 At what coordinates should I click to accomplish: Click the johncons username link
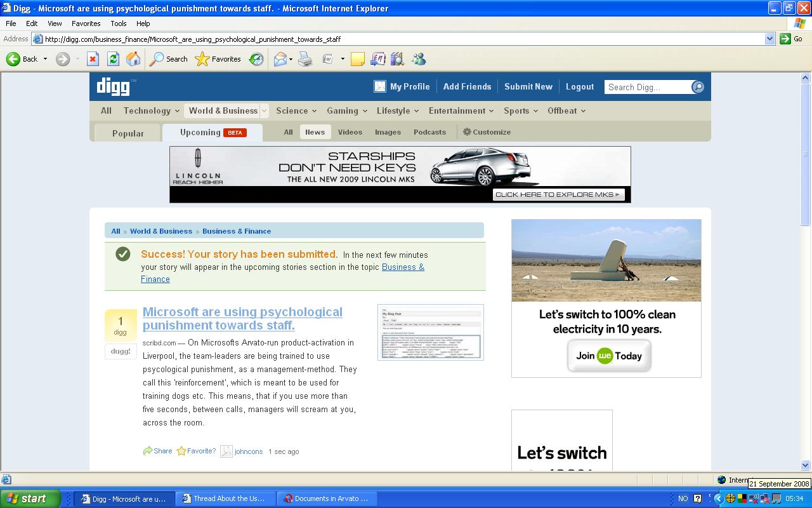(249, 451)
